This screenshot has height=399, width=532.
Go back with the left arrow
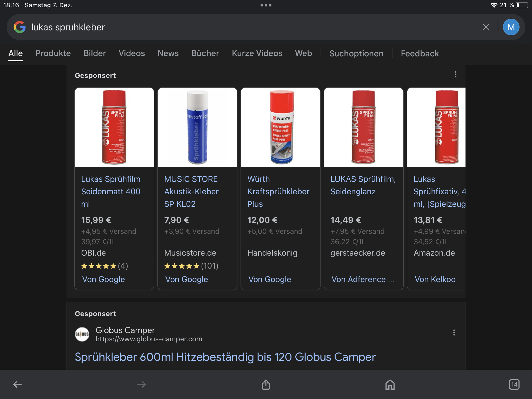(x=17, y=384)
